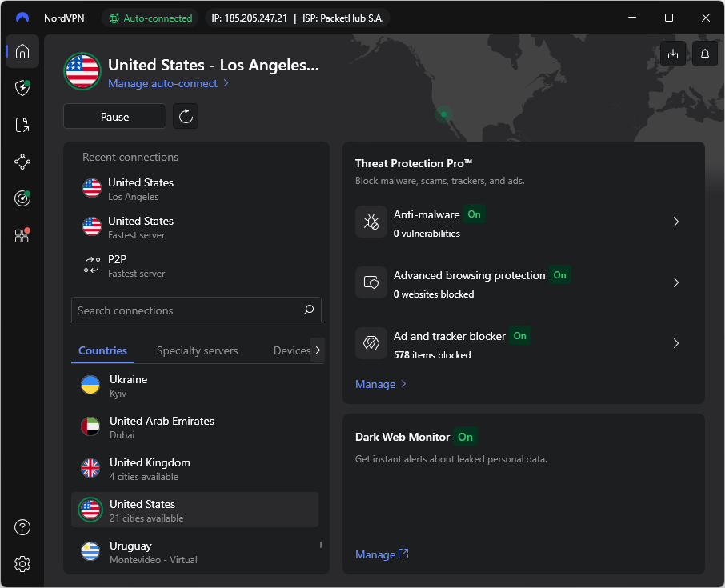
Task: Open help via the question mark icon
Action: coord(22,526)
